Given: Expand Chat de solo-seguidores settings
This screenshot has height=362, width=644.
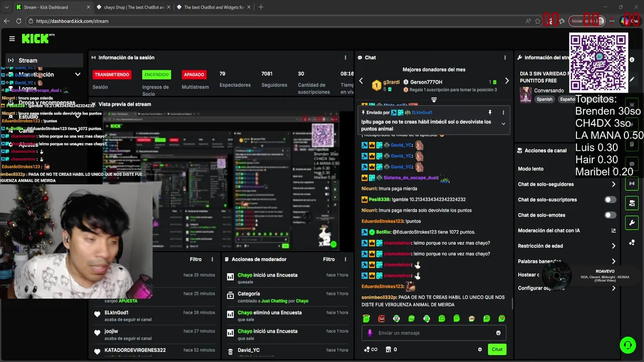Looking at the screenshot, I should coord(613,185).
